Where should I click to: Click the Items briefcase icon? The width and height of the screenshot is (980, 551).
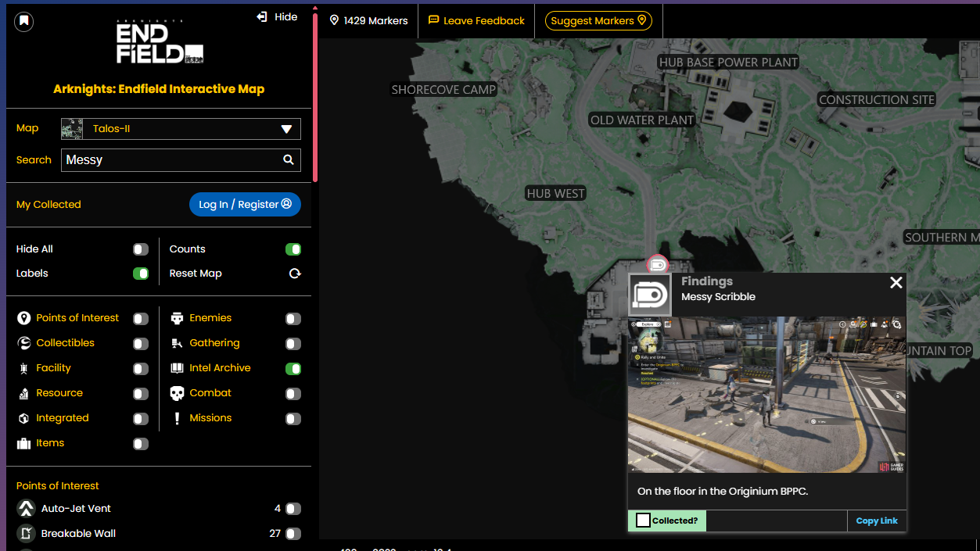24,443
